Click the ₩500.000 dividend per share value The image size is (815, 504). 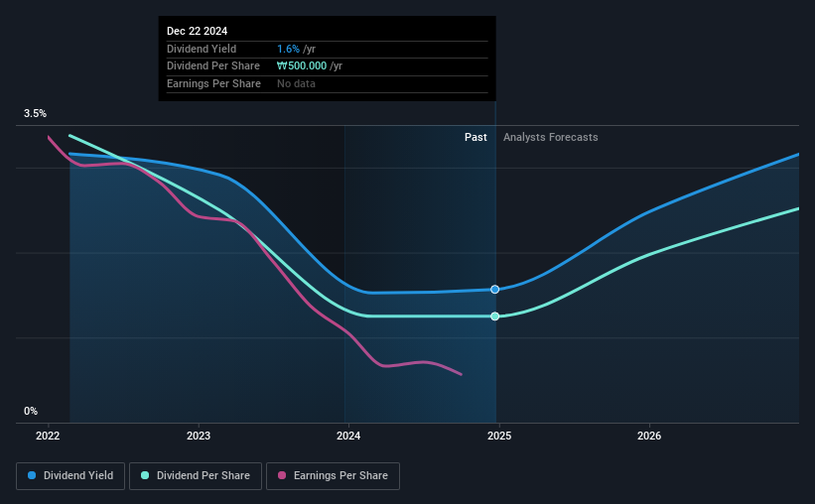click(x=302, y=66)
